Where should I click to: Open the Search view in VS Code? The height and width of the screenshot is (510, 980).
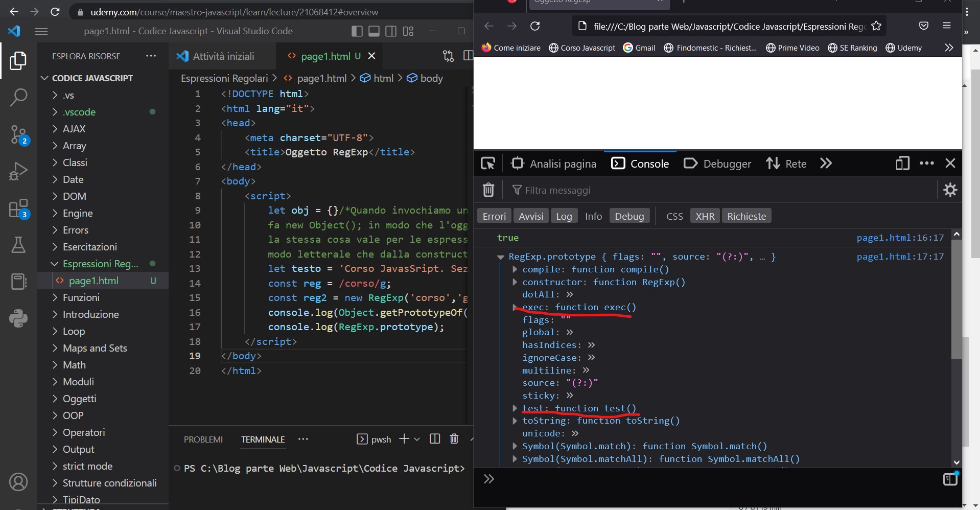(18, 97)
